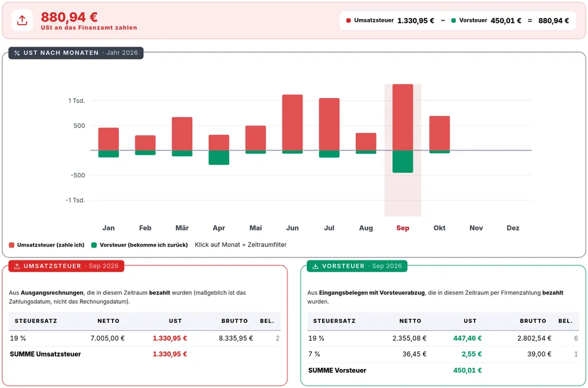Click the red January Umsatzsteuer bar
Image resolution: width=588 pixels, height=388 pixels.
109,139
